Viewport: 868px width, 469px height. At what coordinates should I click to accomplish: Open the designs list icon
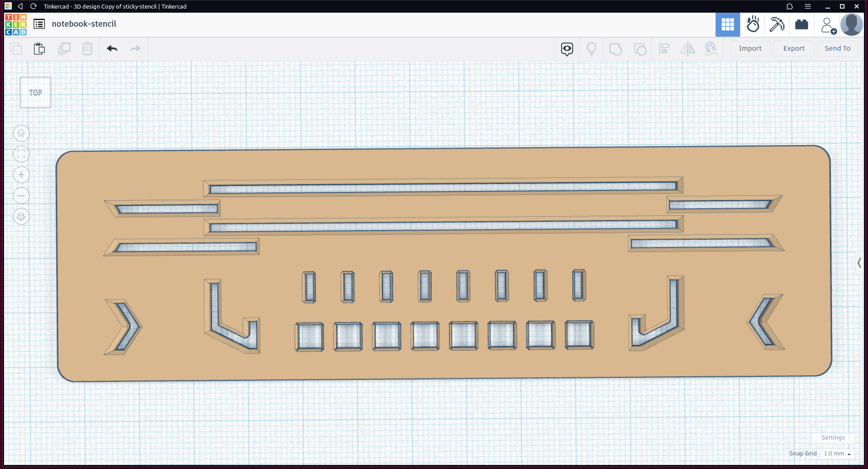coord(39,24)
